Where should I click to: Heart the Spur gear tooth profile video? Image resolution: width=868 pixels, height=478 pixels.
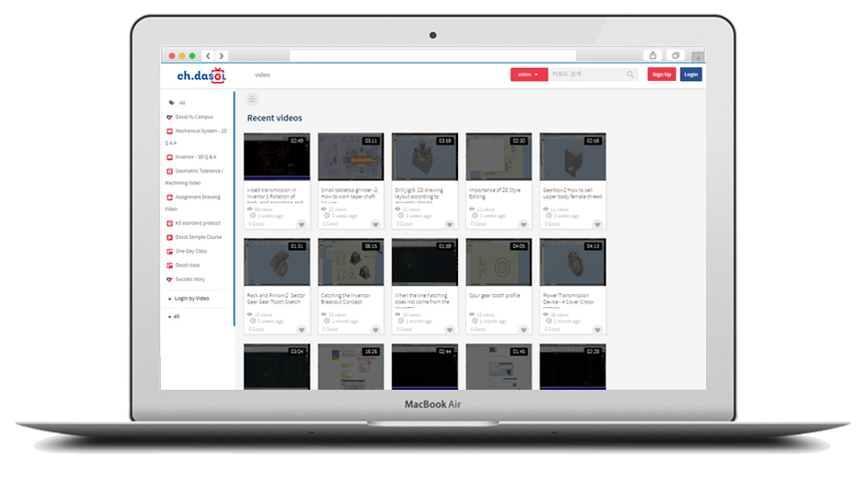coord(523,330)
